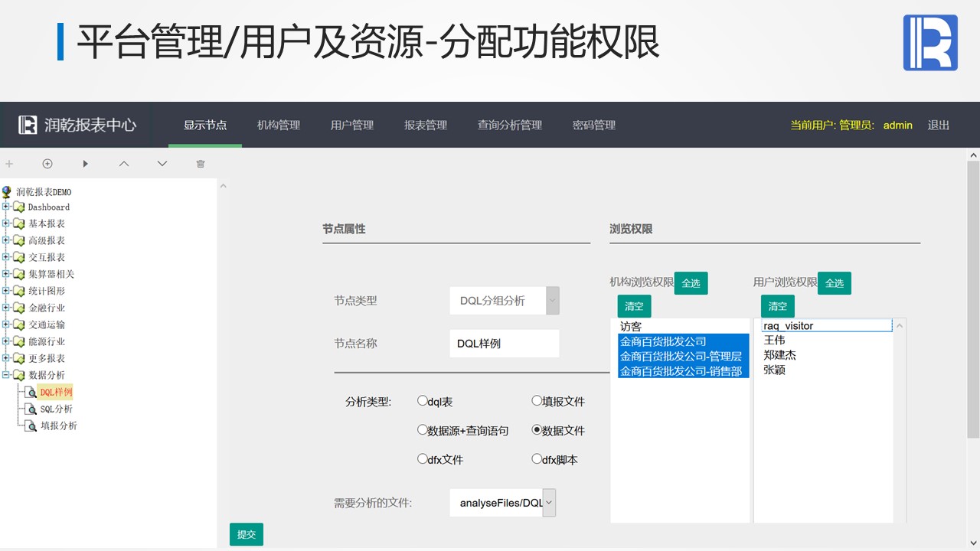Screen dimensions: 980x551
Task: Click 退出 to log out
Action: [x=938, y=126]
